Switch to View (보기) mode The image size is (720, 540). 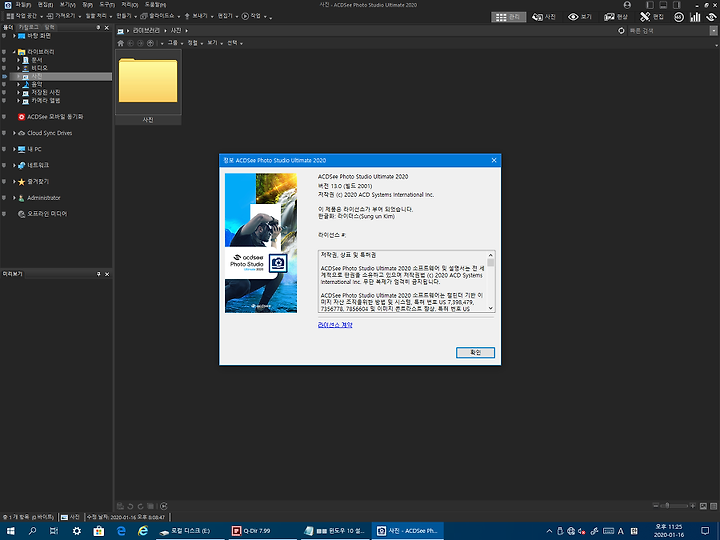pos(579,17)
